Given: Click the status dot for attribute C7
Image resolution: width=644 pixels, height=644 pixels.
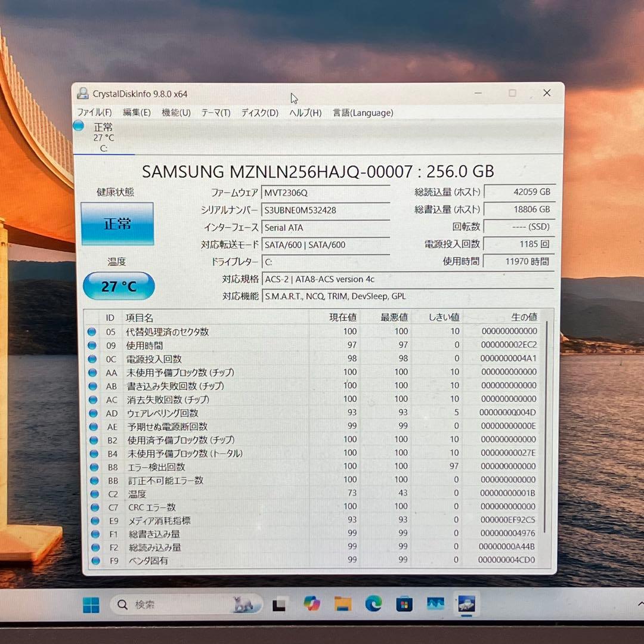Looking at the screenshot, I should tap(95, 507).
